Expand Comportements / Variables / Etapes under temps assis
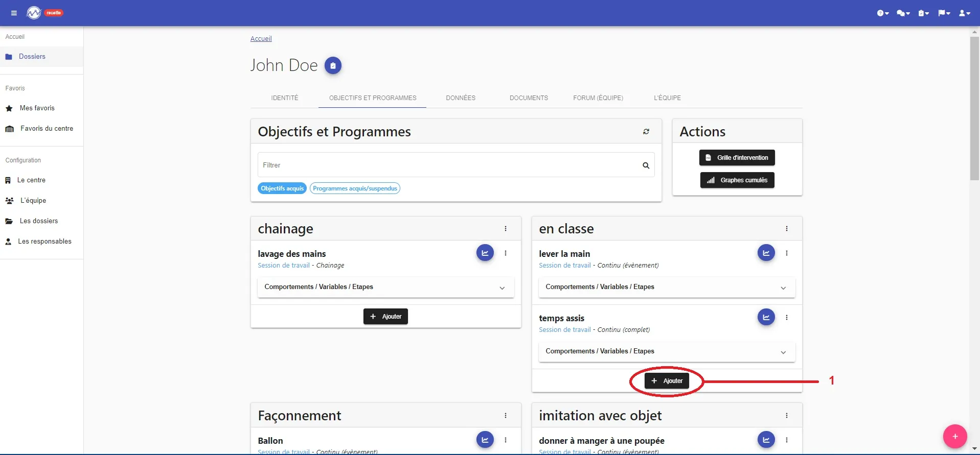The height and width of the screenshot is (455, 980). coord(667,352)
